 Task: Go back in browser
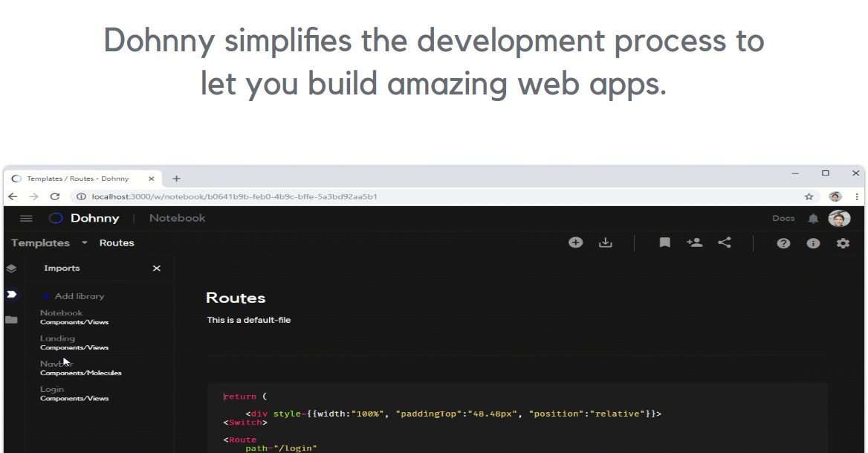tap(13, 196)
